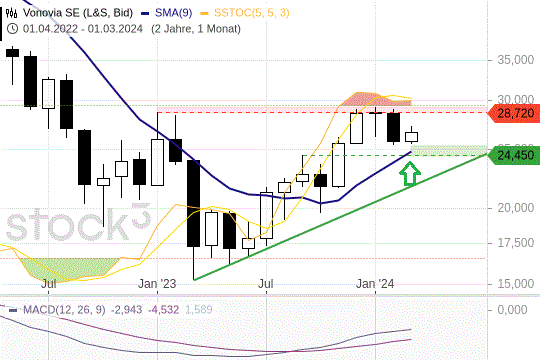Screen dimensions: 540x360
Task: Click the SMA(9) legend label
Action: pyautogui.click(x=173, y=13)
